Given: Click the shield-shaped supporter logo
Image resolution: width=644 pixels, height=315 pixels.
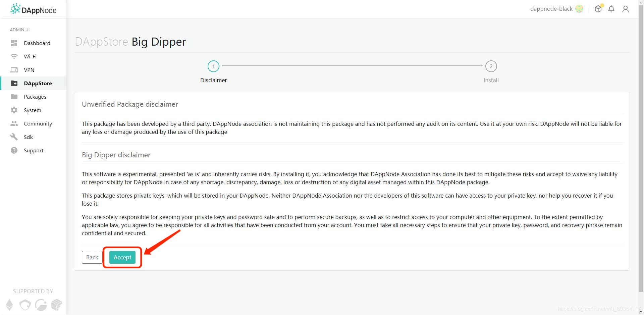Looking at the screenshot, I should [x=25, y=305].
